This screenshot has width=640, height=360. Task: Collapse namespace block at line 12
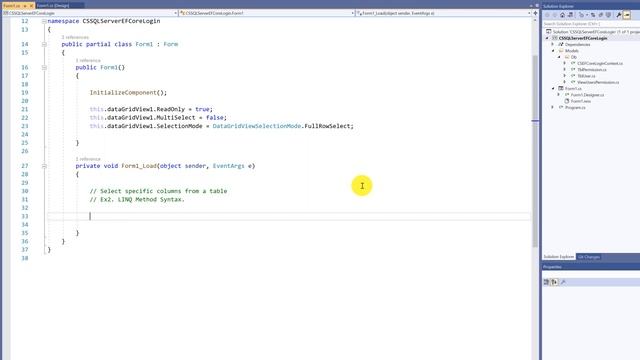click(x=44, y=21)
